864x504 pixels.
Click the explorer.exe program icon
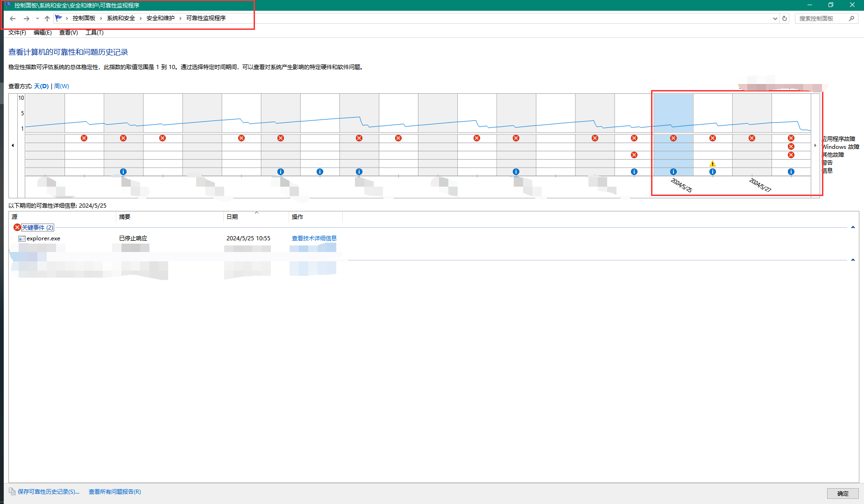coord(21,238)
